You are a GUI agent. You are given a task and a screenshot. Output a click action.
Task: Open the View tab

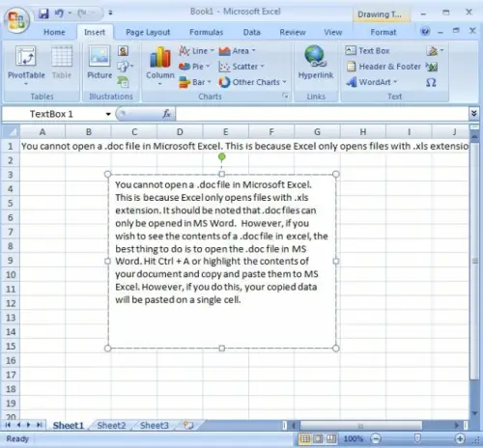pos(333,32)
